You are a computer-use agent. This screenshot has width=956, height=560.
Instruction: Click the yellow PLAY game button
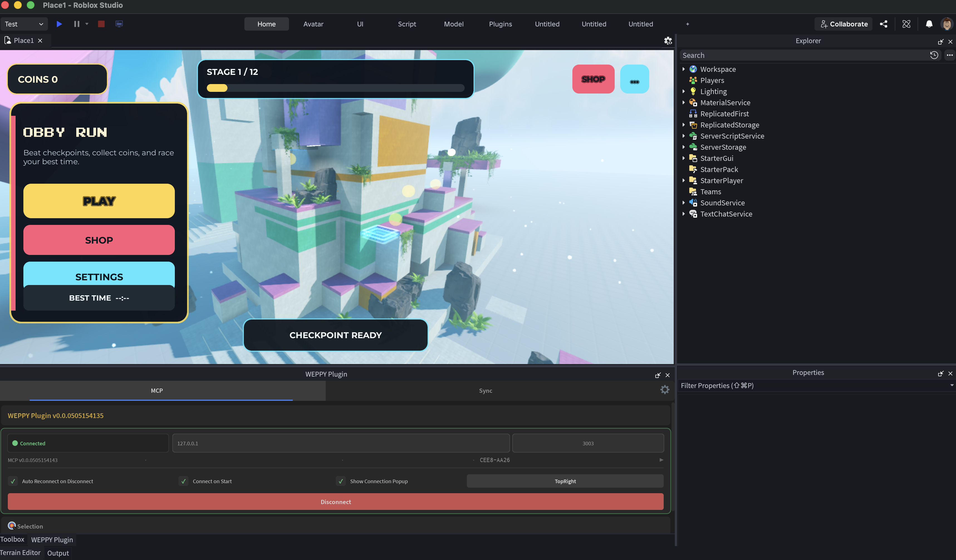point(99,201)
